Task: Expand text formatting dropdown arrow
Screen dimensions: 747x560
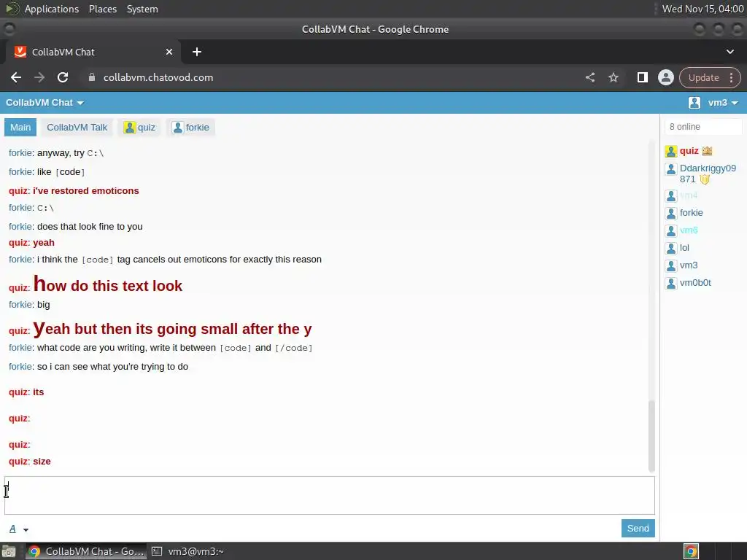Action: coord(26,529)
